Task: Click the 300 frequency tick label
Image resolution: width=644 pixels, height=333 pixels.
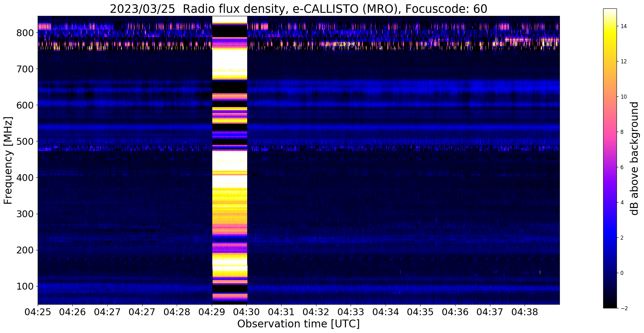Action: tap(25, 214)
